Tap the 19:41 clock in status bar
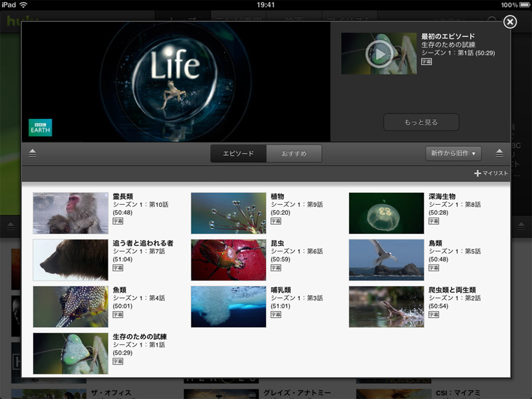This screenshot has height=399, width=532. [265, 5]
